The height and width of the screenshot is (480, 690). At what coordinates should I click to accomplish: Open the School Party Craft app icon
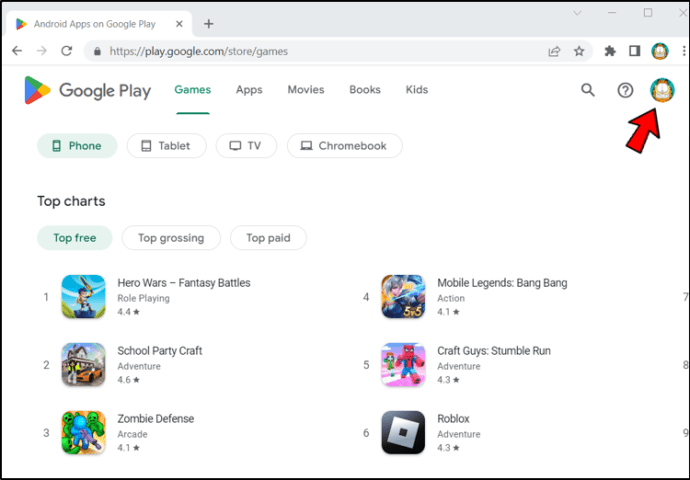click(84, 365)
